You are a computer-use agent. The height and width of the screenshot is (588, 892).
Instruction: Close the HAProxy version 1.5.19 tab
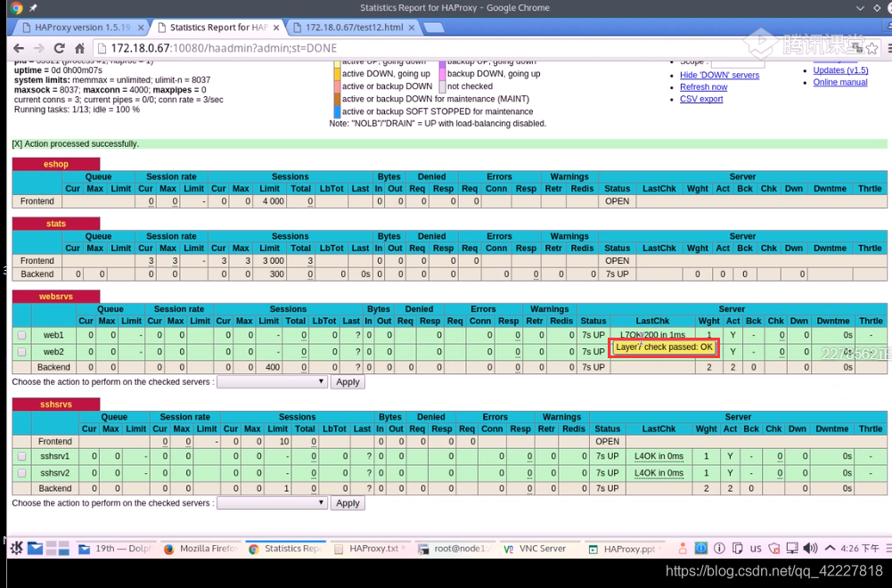pos(141,28)
